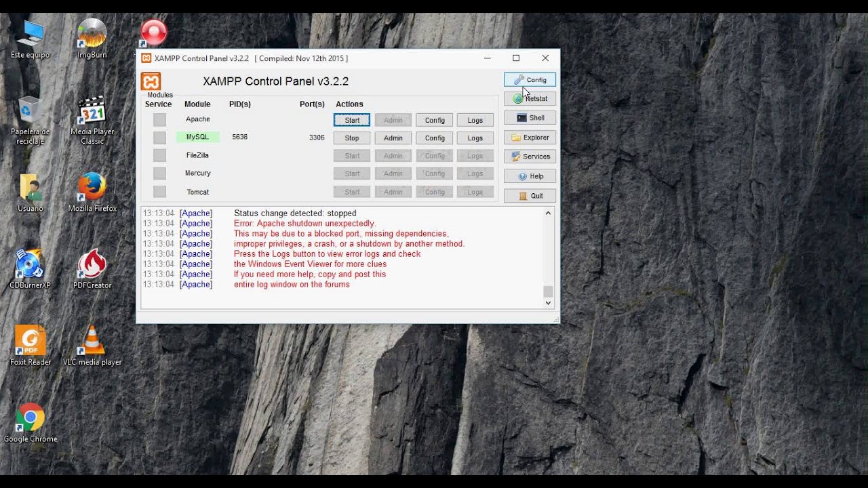View the Apache Logs
The height and width of the screenshot is (488, 868).
click(475, 120)
